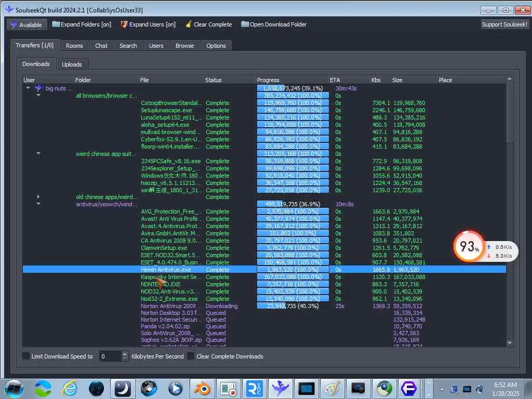This screenshot has width=532, height=399.
Task: Click the bird icon beside user big nuts
Action: [x=38, y=88]
